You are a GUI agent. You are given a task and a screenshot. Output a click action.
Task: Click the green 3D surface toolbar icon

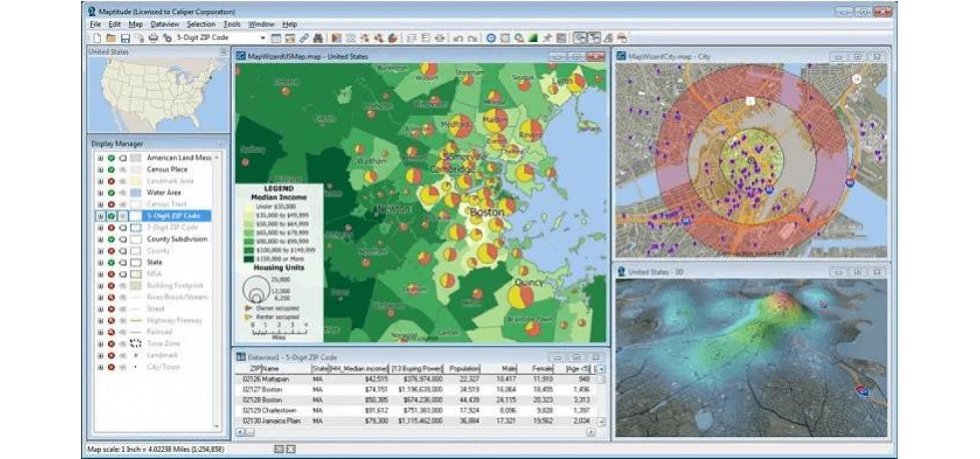[x=533, y=37]
